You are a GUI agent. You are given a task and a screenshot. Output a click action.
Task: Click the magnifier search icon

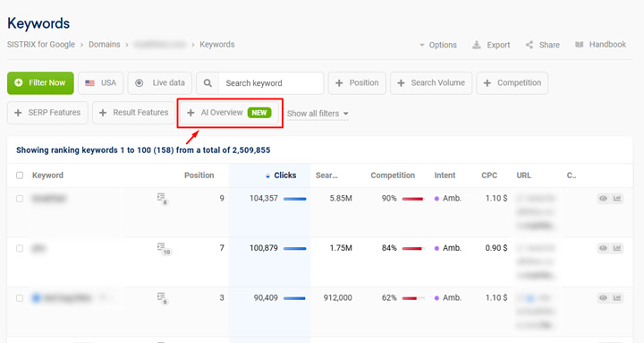coord(208,83)
